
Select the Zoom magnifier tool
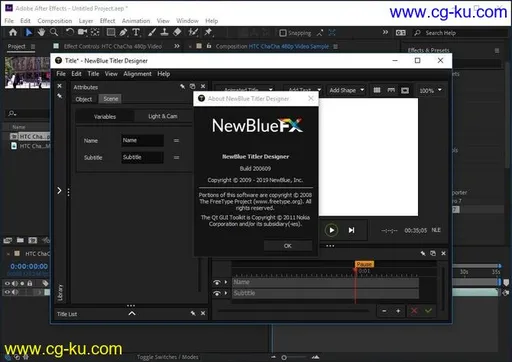[54, 32]
